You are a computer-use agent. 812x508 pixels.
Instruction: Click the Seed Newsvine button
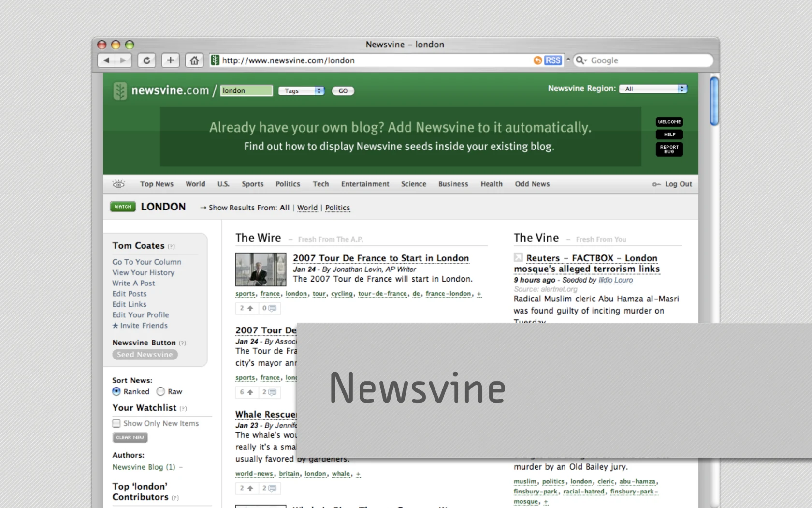coord(145,355)
